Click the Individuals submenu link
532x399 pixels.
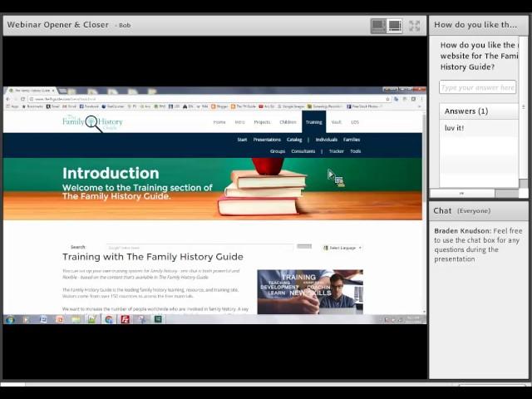tap(326, 140)
